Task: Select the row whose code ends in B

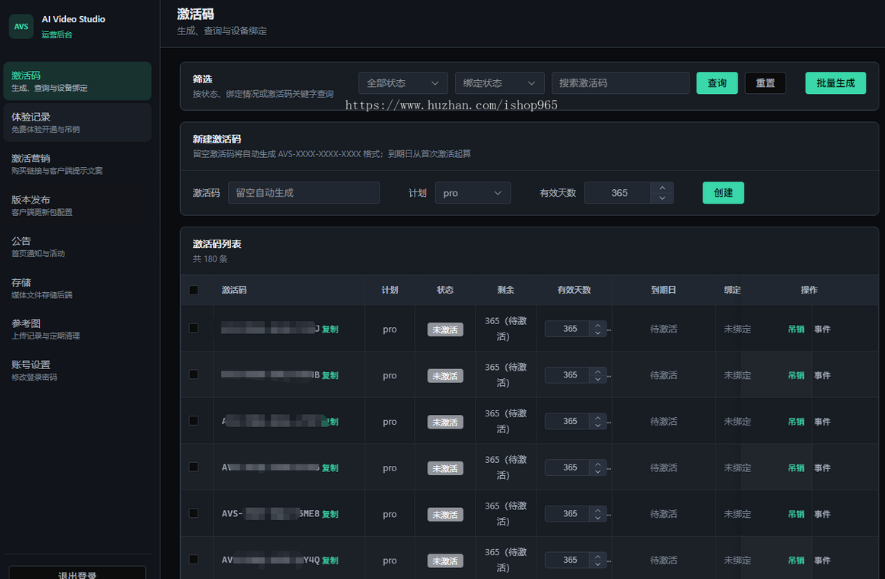Action: coord(194,375)
